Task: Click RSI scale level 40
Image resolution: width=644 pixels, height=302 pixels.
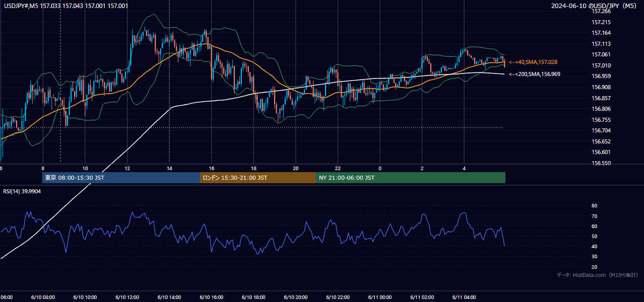Action: [x=595, y=246]
